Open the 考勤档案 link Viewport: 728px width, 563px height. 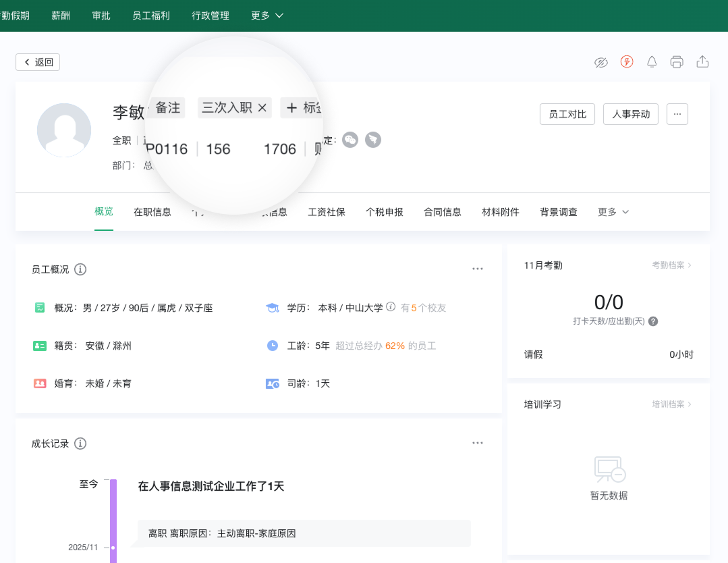point(671,265)
